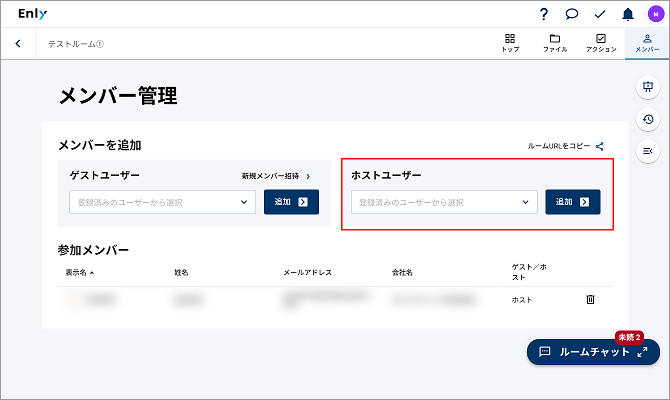Open the history clock side icon
The image size is (670, 400).
tap(648, 119)
